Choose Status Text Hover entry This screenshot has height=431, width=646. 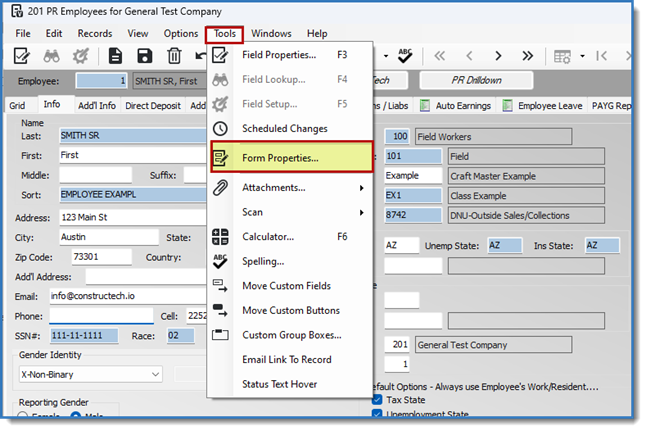click(x=292, y=384)
